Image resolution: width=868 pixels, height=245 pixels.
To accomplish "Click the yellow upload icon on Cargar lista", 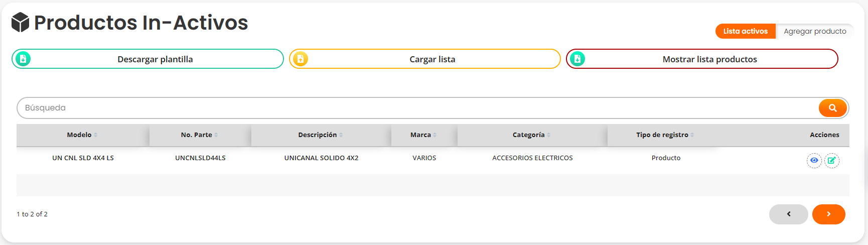I will [x=300, y=59].
